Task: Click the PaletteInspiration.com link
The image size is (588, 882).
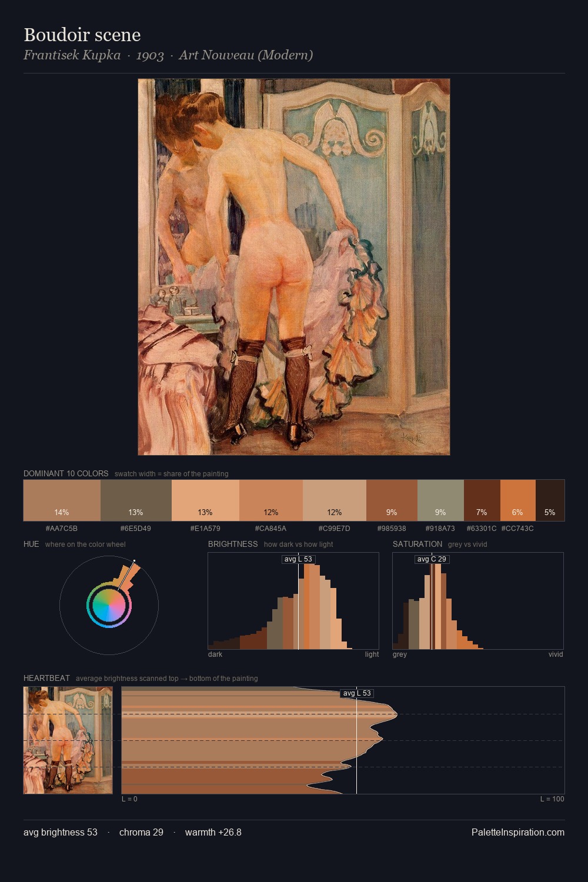Action: 518,832
